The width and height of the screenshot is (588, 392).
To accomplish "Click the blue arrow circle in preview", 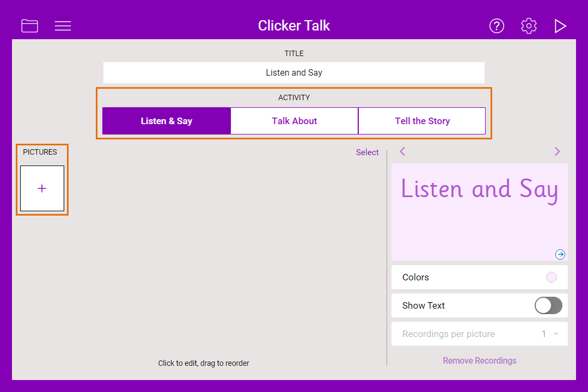I will (560, 254).
